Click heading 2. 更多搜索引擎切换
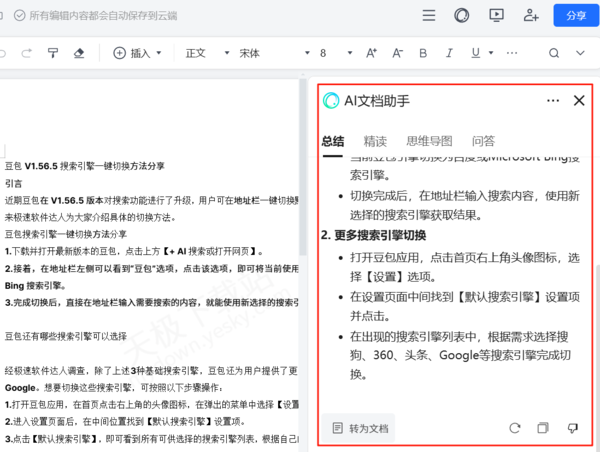The height and width of the screenshot is (452, 600). 373,235
